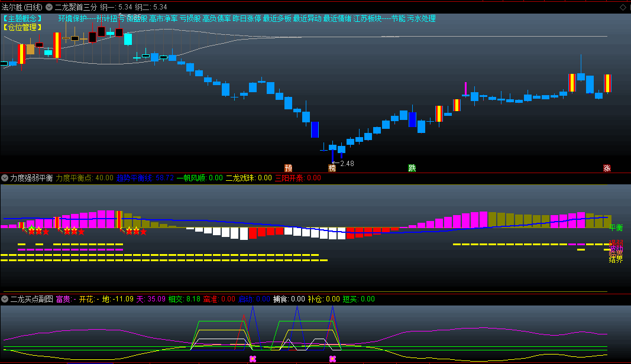The width and height of the screenshot is (631, 364).
Task: Click the 榜 marker icon below the chart
Action: [332, 168]
